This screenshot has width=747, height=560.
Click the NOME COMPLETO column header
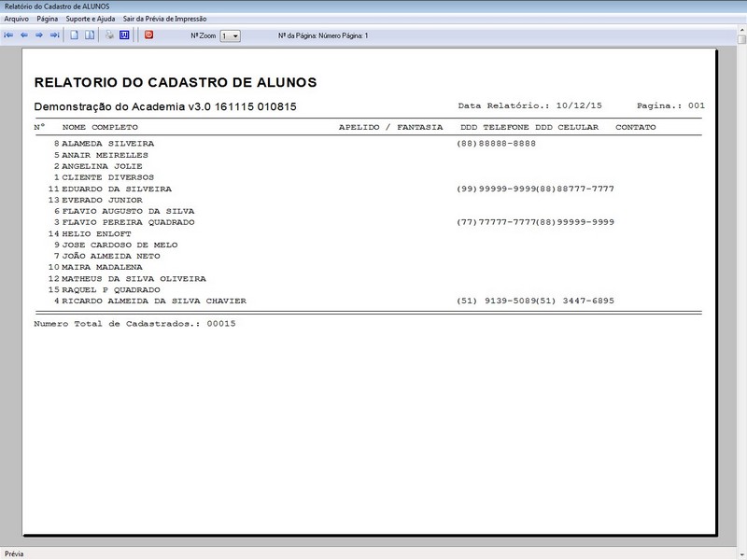(100, 127)
